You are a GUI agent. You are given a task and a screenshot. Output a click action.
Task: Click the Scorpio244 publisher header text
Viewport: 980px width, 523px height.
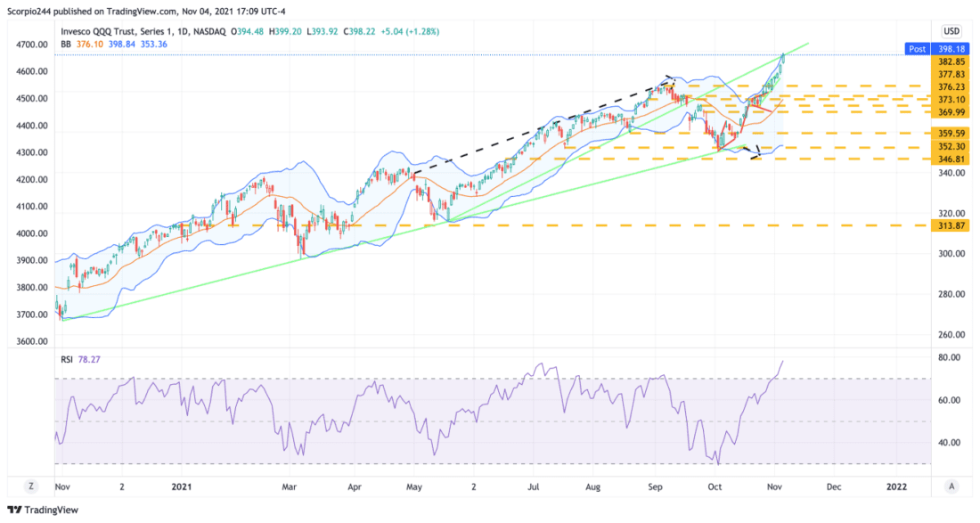[x=30, y=12]
